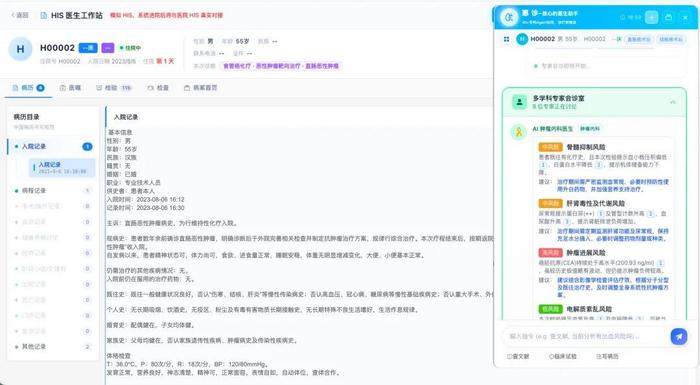This screenshot has height=385, width=700.
Task: Click the round H patient avatar in main header
Action: click(21, 49)
